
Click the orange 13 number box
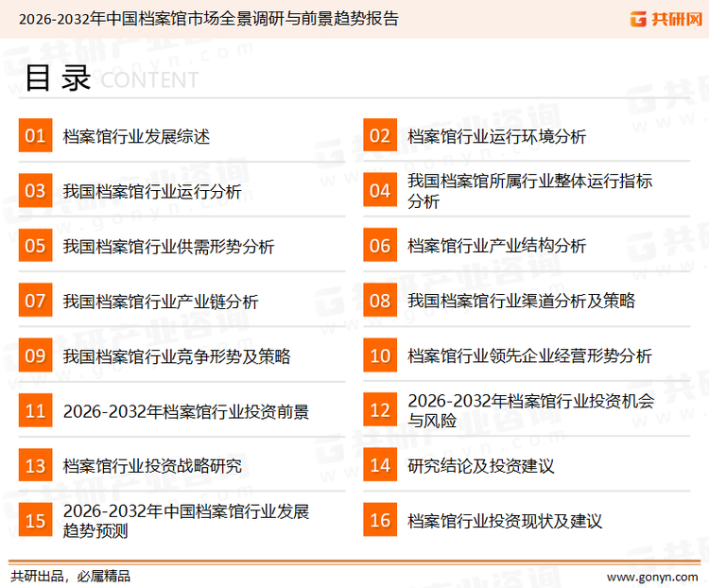[35, 465]
